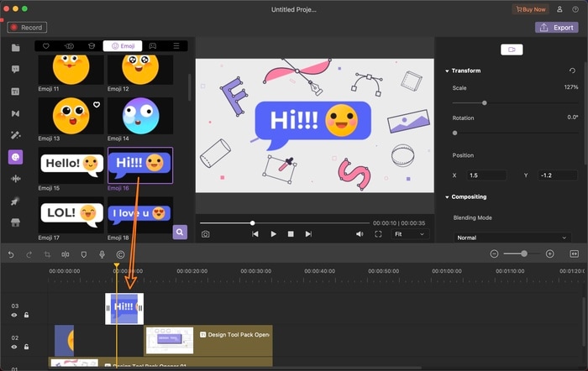Open the transitions panel in sidebar

[x=15, y=113]
